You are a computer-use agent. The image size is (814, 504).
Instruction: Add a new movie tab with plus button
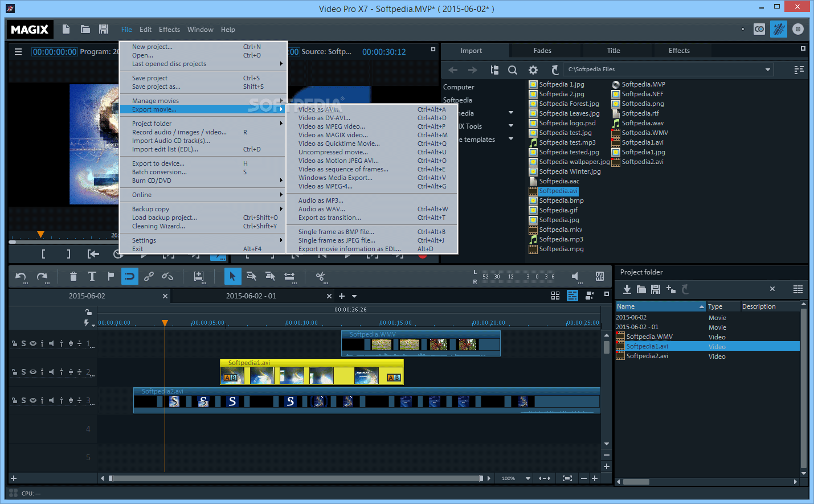point(342,296)
